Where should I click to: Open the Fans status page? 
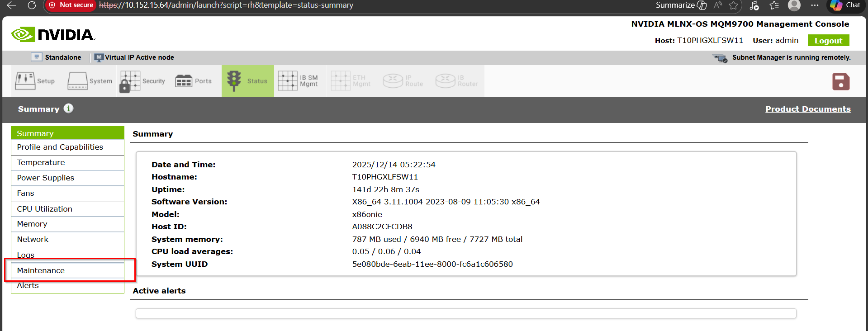click(x=25, y=193)
